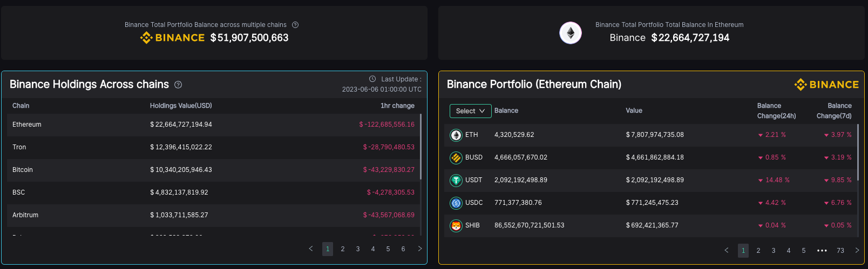Click the Ethereum chain row name

[27, 125]
